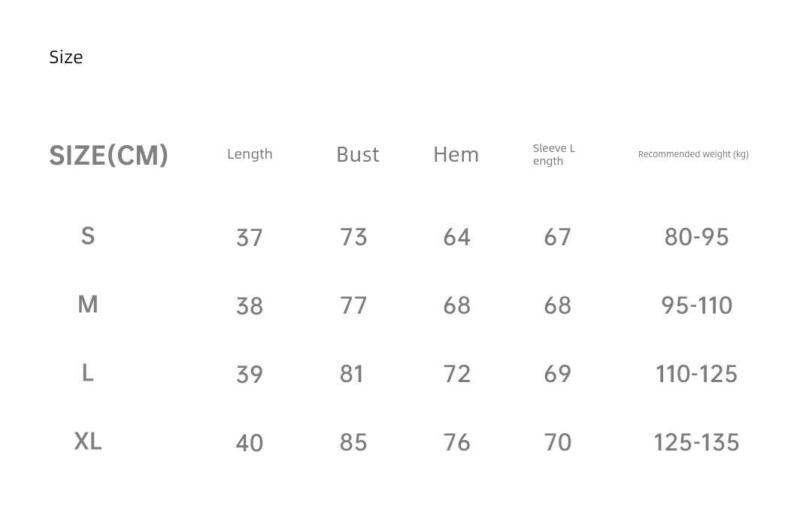Click the weight range 95-110
This screenshot has height=522, width=812.
pos(697,305)
